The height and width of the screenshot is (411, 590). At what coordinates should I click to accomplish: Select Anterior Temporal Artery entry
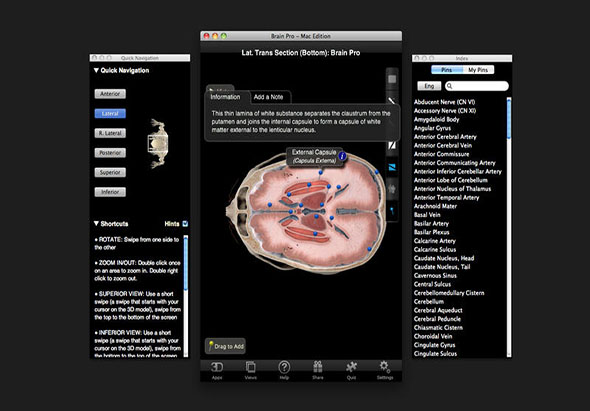[x=446, y=197]
